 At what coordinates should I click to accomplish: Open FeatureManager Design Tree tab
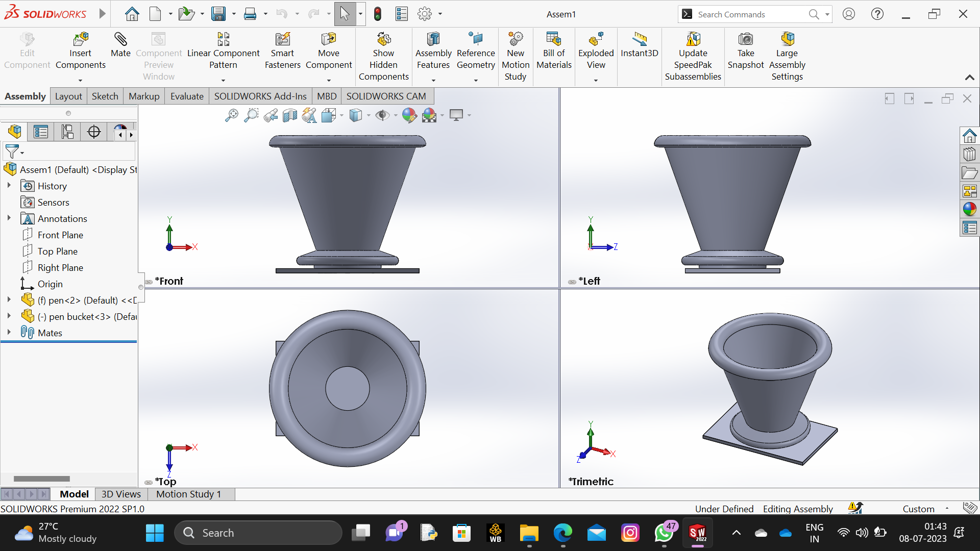[x=15, y=132]
